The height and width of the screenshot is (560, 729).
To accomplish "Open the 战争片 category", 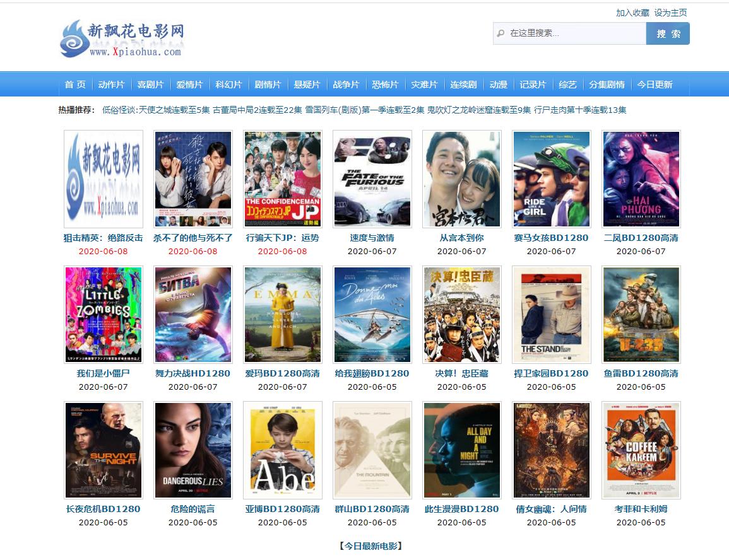I will [346, 85].
